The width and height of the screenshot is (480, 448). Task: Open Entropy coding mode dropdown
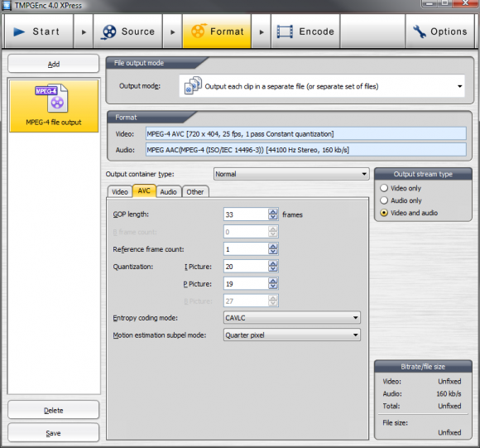[292, 317]
